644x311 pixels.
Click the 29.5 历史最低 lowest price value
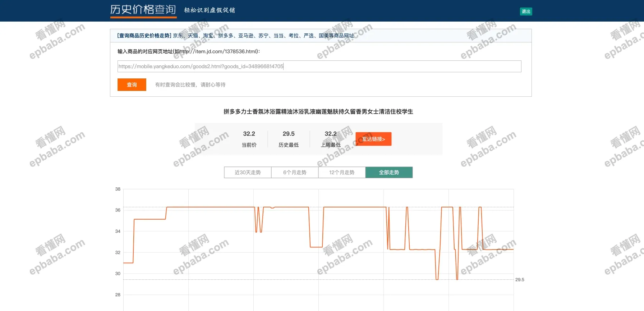(289, 134)
